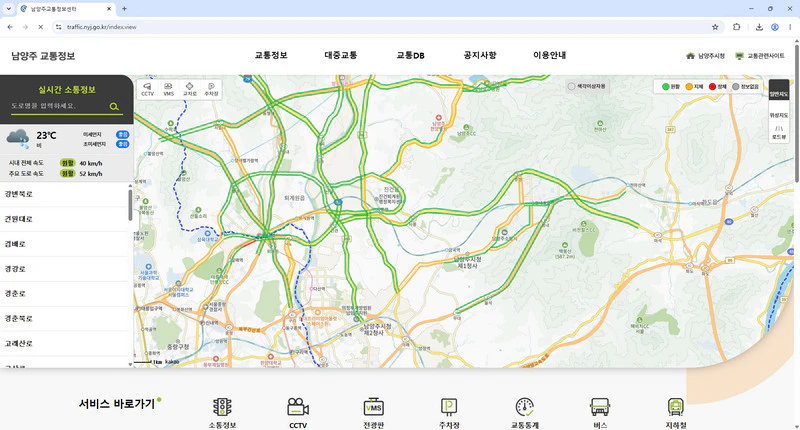The width and height of the screenshot is (800, 430).
Task: Click the 교통관련사이트 monitor icon
Action: pos(739,56)
